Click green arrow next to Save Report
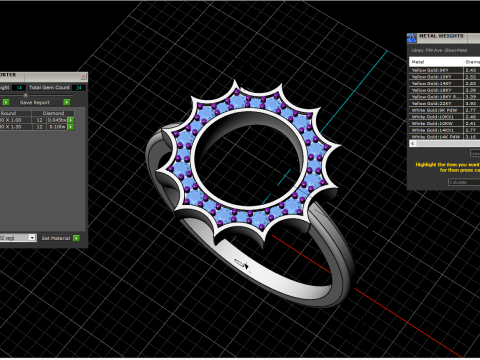 tap(67, 102)
